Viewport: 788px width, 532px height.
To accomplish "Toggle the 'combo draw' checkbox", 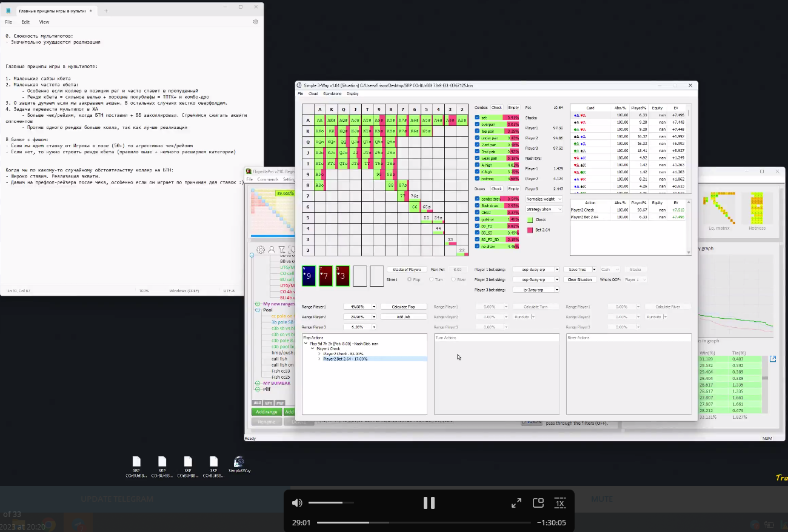I will click(477, 199).
